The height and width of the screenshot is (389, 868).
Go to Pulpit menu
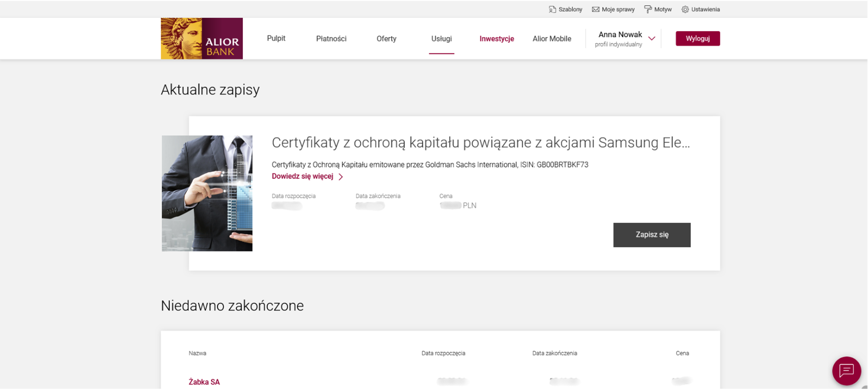click(x=276, y=38)
